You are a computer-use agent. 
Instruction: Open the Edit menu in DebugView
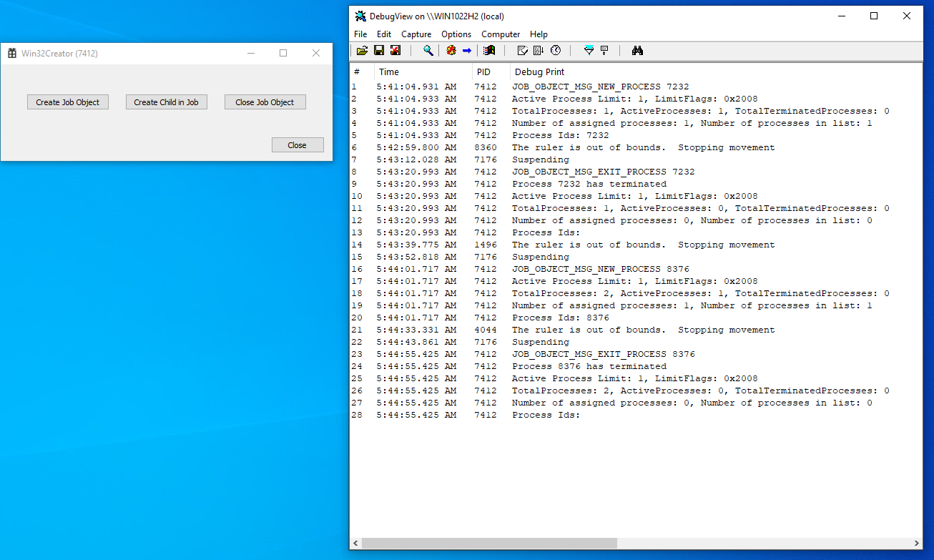(x=384, y=34)
